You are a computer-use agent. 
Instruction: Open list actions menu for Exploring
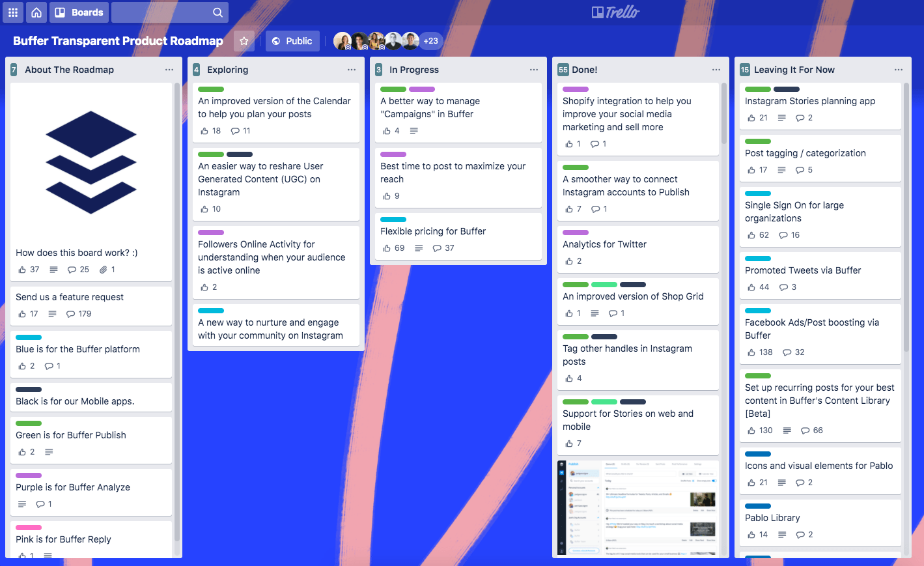(352, 70)
